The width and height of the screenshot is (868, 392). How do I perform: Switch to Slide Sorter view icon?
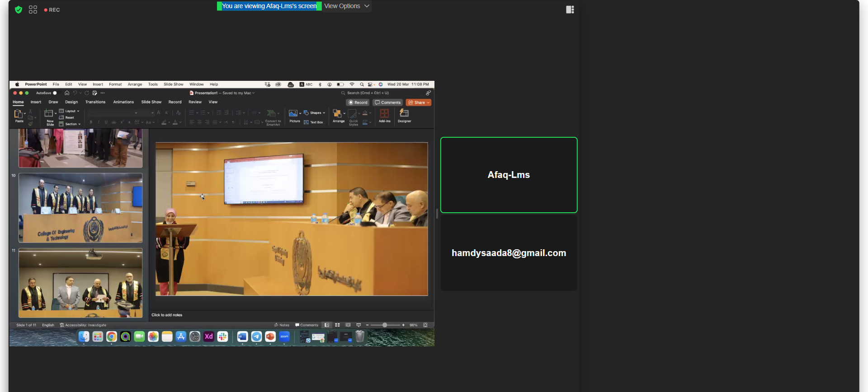point(337,325)
